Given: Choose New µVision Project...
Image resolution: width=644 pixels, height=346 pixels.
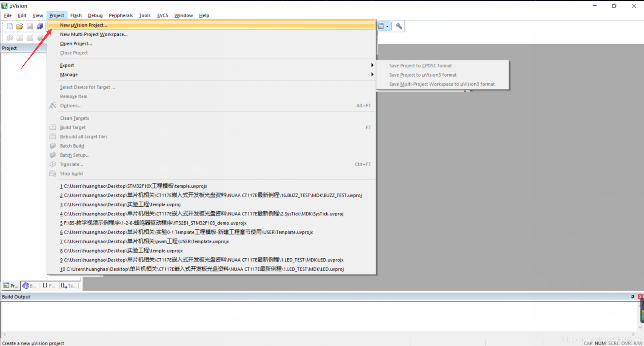Looking at the screenshot, I should click(211, 25).
